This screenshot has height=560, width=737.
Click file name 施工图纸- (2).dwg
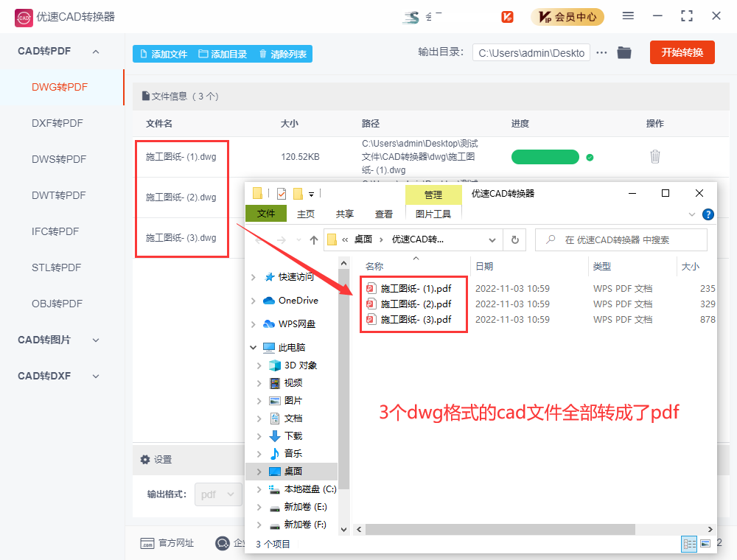pyautogui.click(x=181, y=197)
